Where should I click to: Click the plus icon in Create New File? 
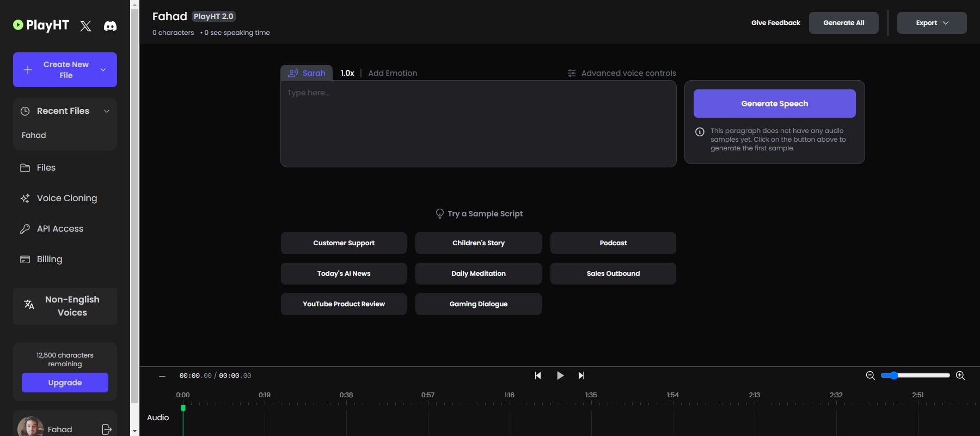click(x=28, y=70)
